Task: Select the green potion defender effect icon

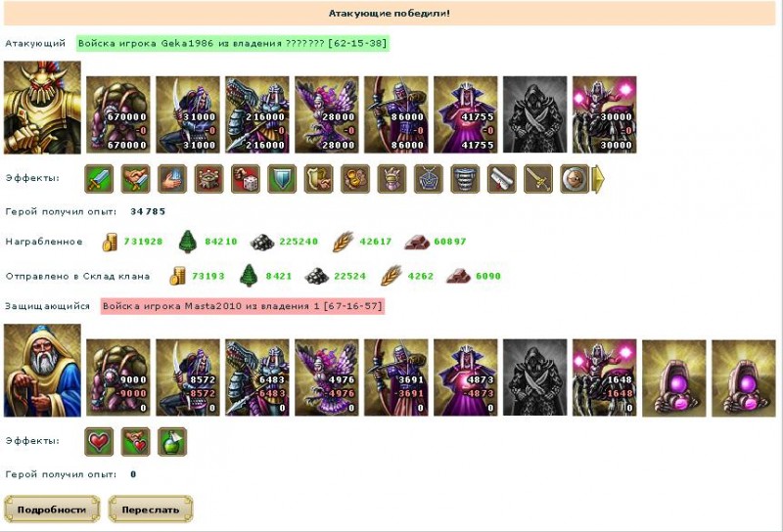Action: tap(172, 442)
